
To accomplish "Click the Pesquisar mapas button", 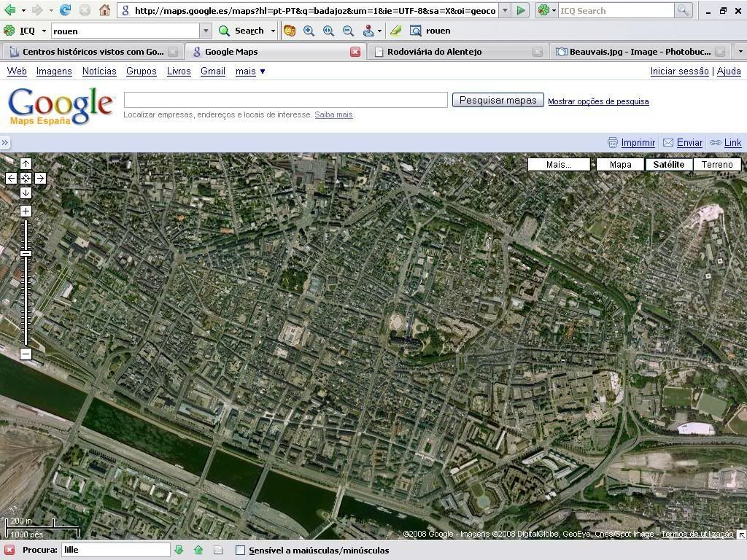I will [x=498, y=101].
